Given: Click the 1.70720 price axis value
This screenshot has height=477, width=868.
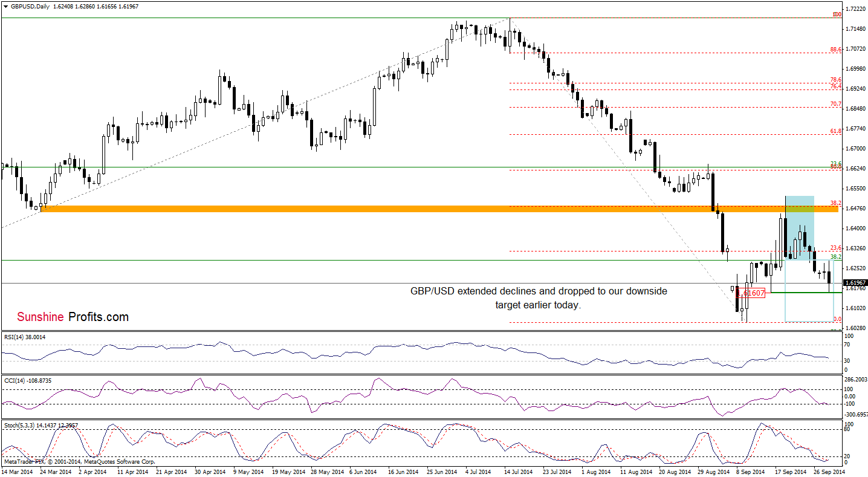Looking at the screenshot, I should coord(857,49).
